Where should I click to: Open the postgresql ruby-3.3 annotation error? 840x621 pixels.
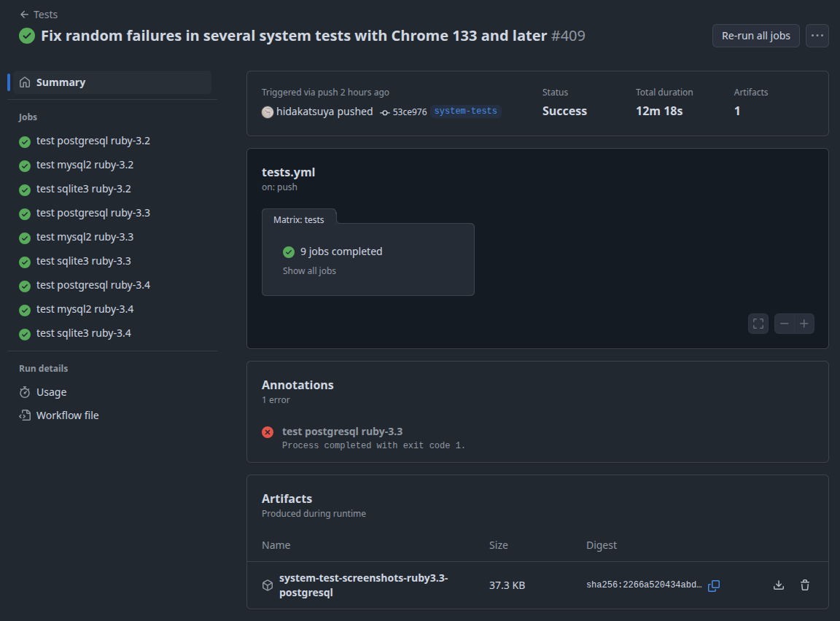click(342, 431)
